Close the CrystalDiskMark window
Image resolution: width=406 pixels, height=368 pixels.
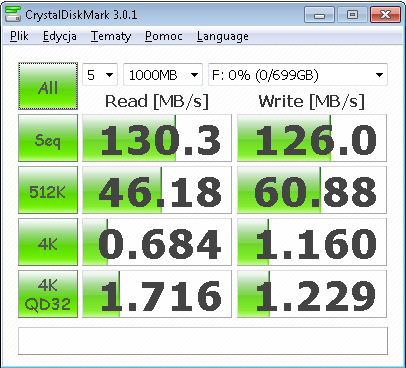coord(385,15)
